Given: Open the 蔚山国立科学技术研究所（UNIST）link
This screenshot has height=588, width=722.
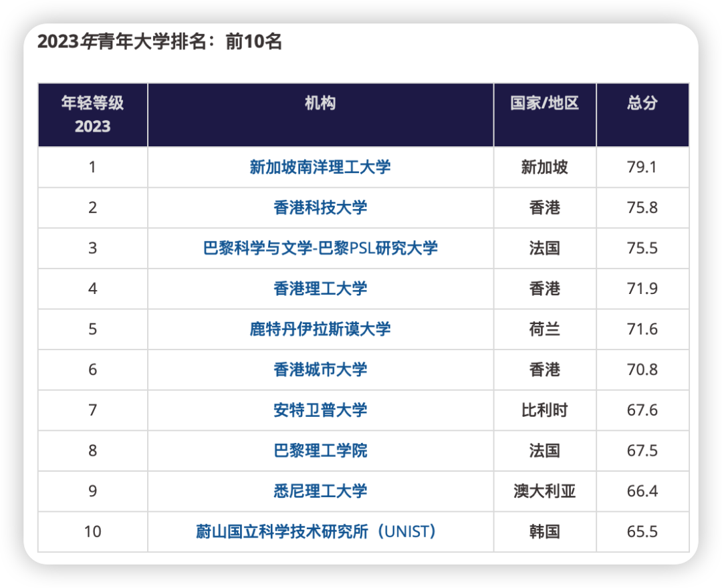Looking at the screenshot, I should pos(320,532).
